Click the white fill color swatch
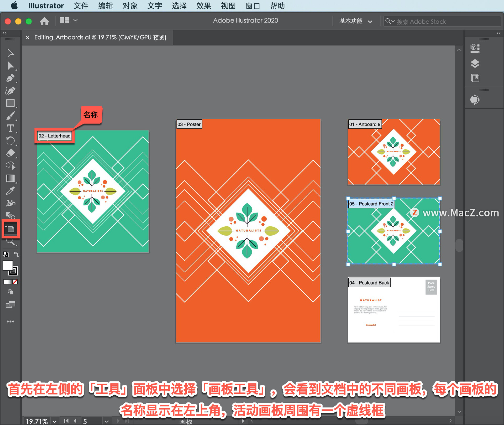Image resolution: width=504 pixels, height=425 pixels. (7, 265)
